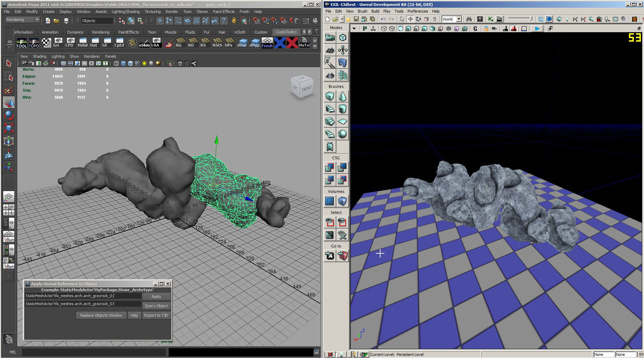The height and width of the screenshot is (358, 644).
Task: Toggle wireframe on shaded in Maya panel
Action: click(x=130, y=63)
